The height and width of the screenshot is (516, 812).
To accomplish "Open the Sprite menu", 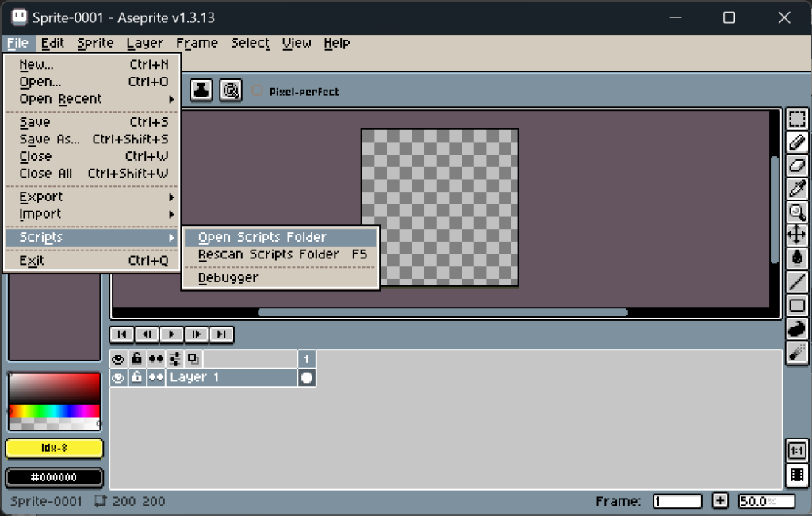I will [x=95, y=43].
